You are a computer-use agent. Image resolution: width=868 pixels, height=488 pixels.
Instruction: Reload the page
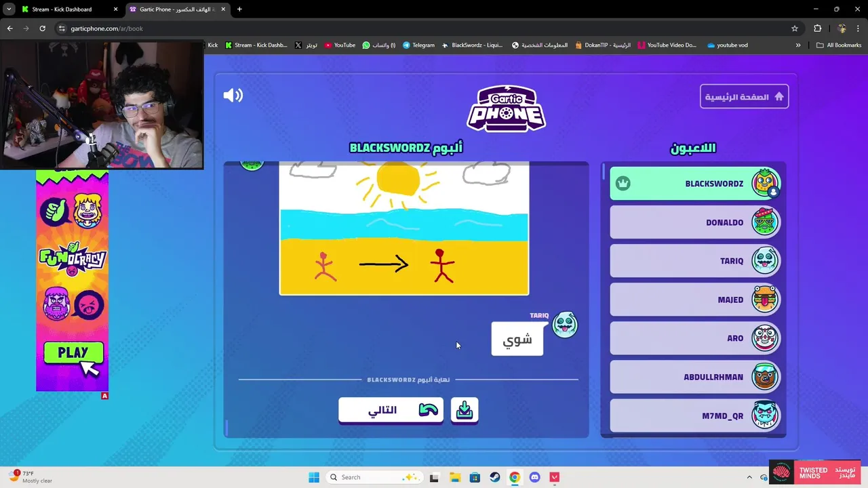coord(42,28)
